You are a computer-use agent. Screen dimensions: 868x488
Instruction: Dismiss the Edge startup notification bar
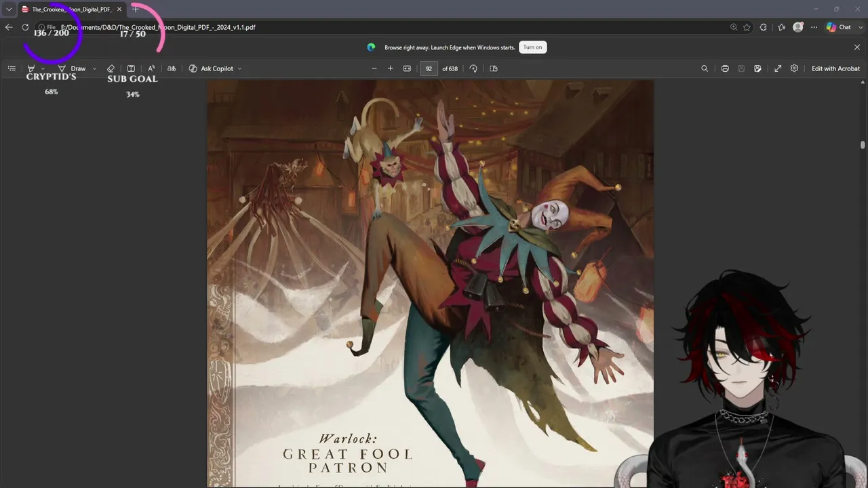point(857,47)
